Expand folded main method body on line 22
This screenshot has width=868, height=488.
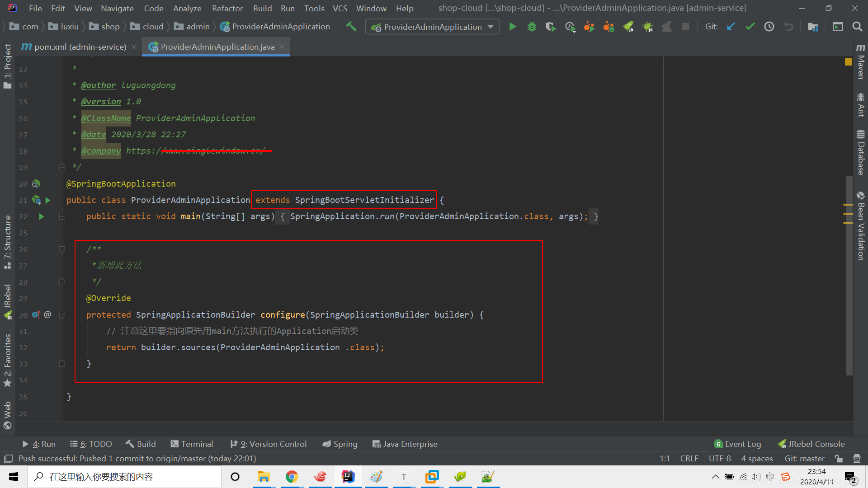(x=62, y=216)
